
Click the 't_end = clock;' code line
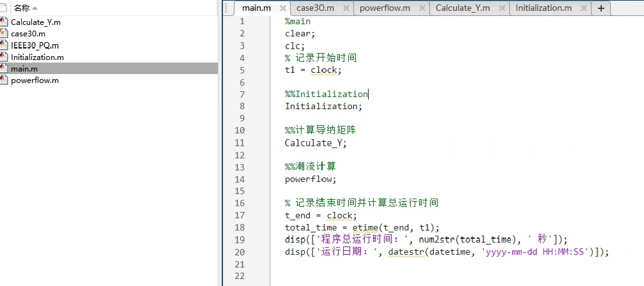321,215
